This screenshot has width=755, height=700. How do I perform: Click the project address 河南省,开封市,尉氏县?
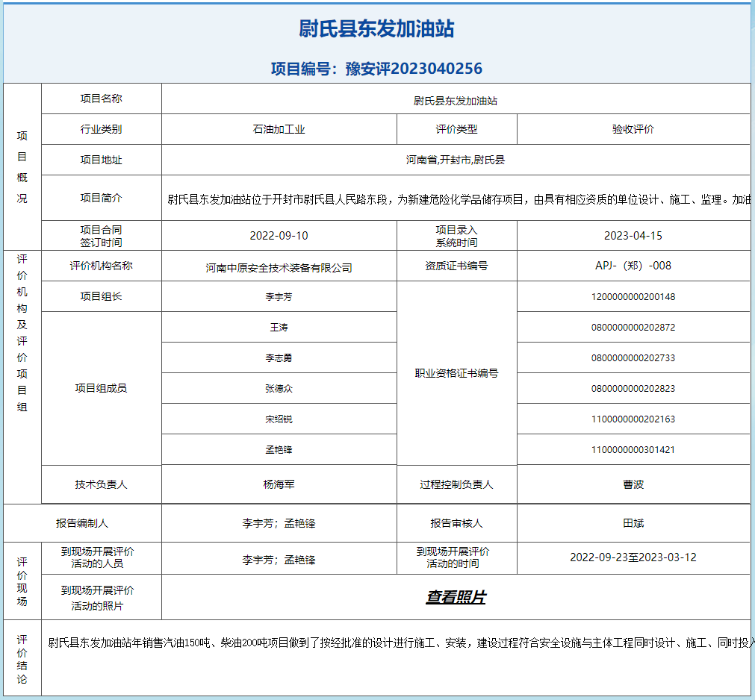click(456, 160)
